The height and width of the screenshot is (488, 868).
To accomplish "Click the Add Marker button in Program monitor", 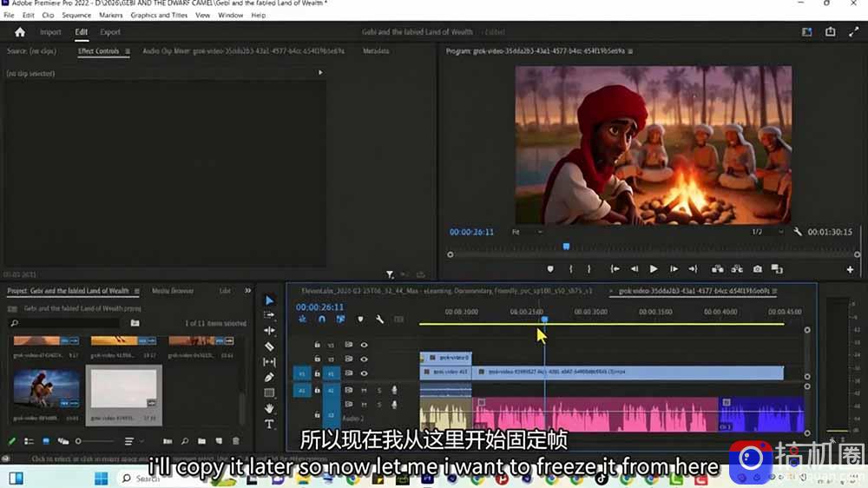I will click(x=549, y=269).
